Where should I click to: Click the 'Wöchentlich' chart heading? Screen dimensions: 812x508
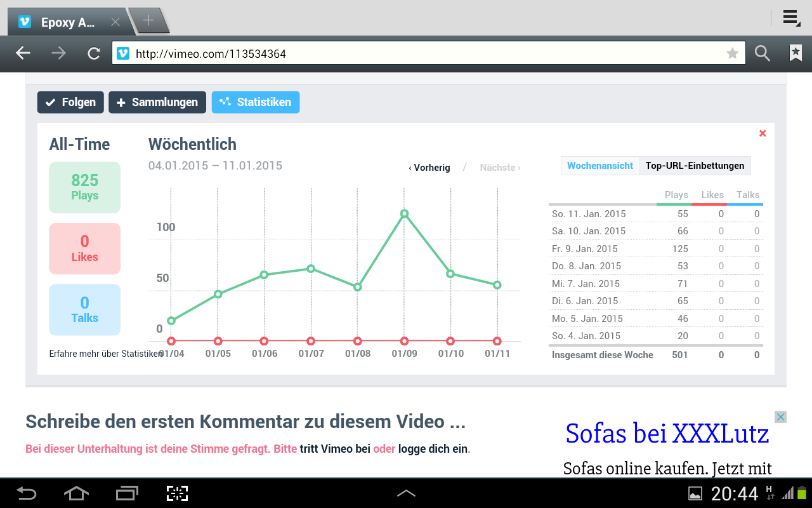point(192,145)
